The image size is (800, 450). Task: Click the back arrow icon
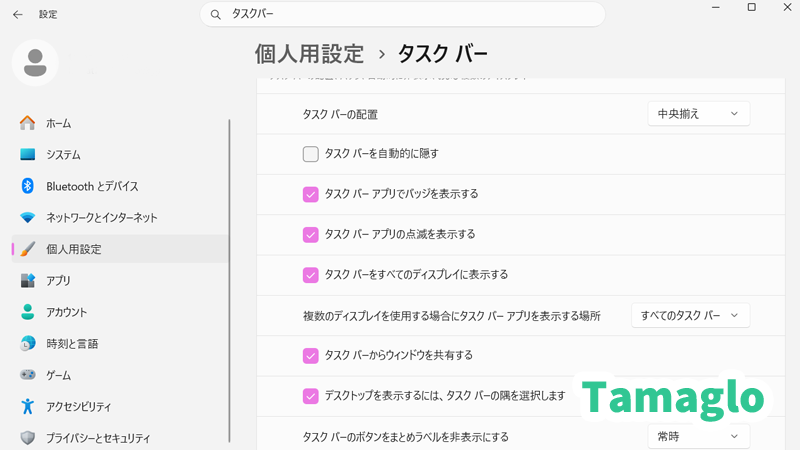pos(18,14)
